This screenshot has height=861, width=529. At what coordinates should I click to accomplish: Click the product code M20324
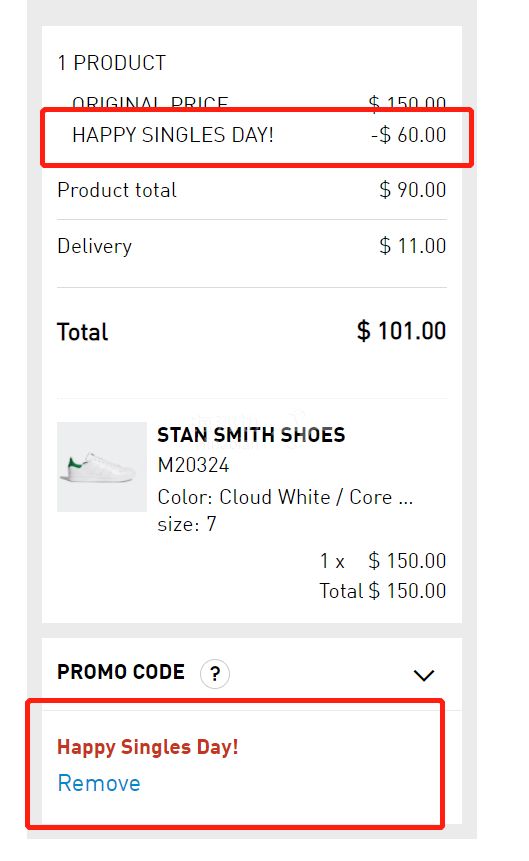(x=193, y=465)
